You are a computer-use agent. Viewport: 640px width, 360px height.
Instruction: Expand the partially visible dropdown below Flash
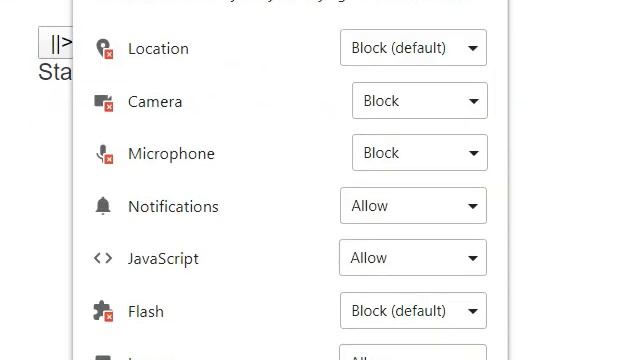413,352
